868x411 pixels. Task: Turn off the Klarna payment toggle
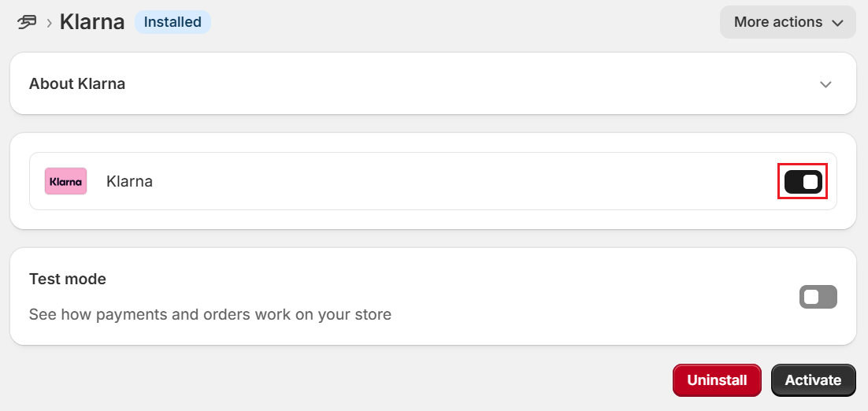click(x=803, y=181)
